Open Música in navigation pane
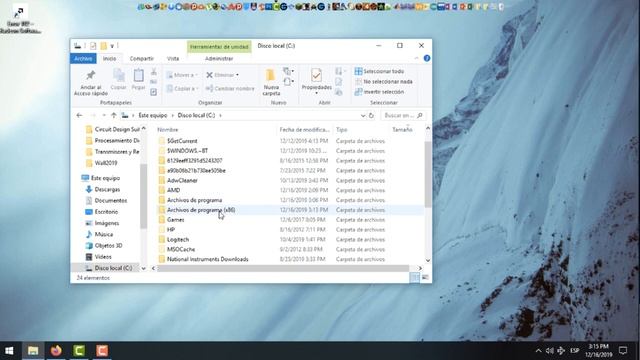640x360 pixels. click(x=104, y=234)
